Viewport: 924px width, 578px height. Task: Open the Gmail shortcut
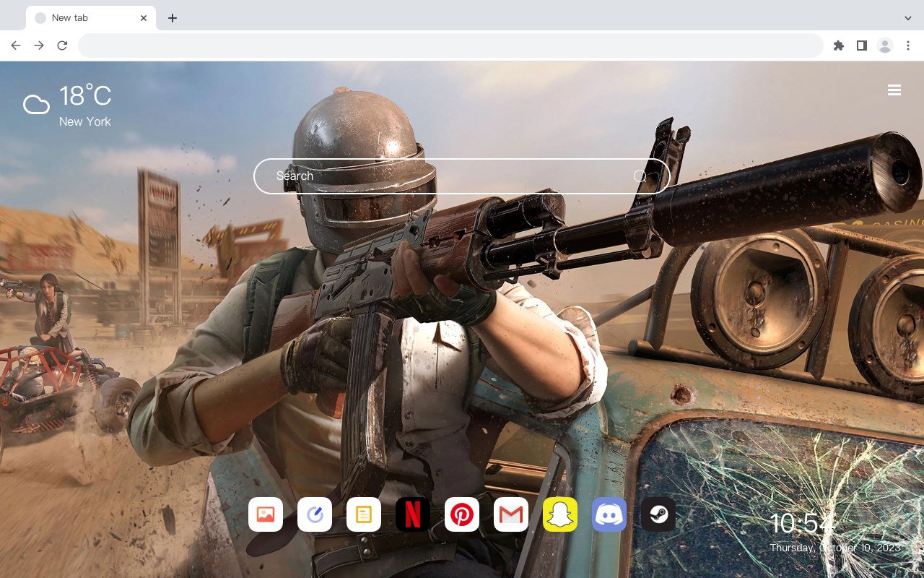(511, 514)
